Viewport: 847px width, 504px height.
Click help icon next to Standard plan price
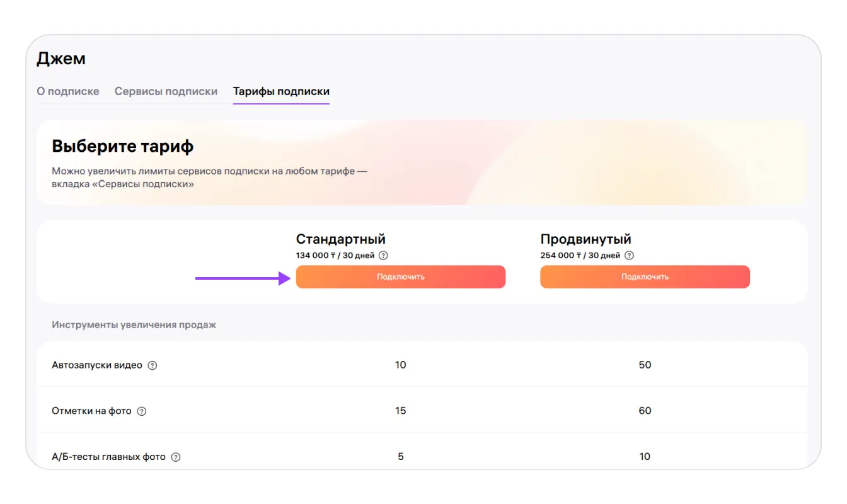click(383, 256)
